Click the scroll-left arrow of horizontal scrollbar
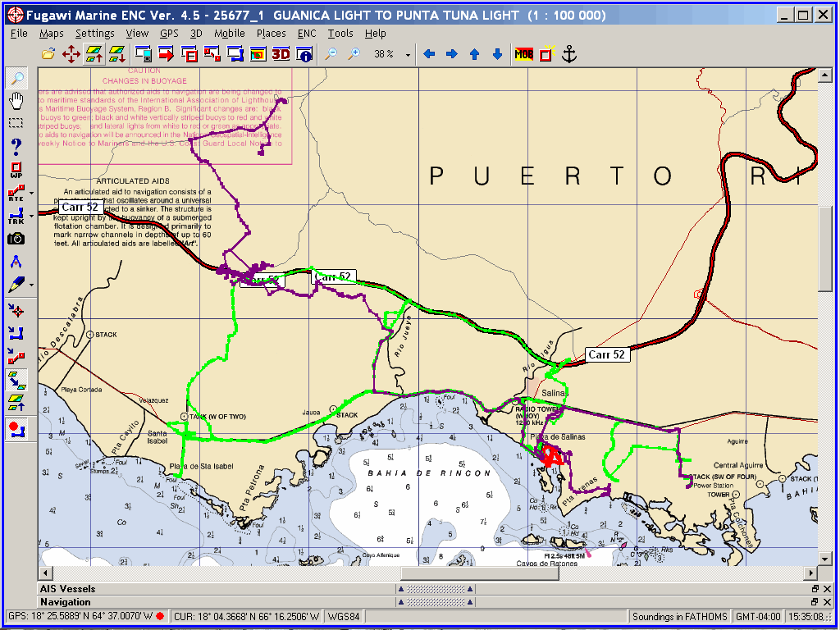Viewport: 840px width, 630px height. click(x=44, y=573)
